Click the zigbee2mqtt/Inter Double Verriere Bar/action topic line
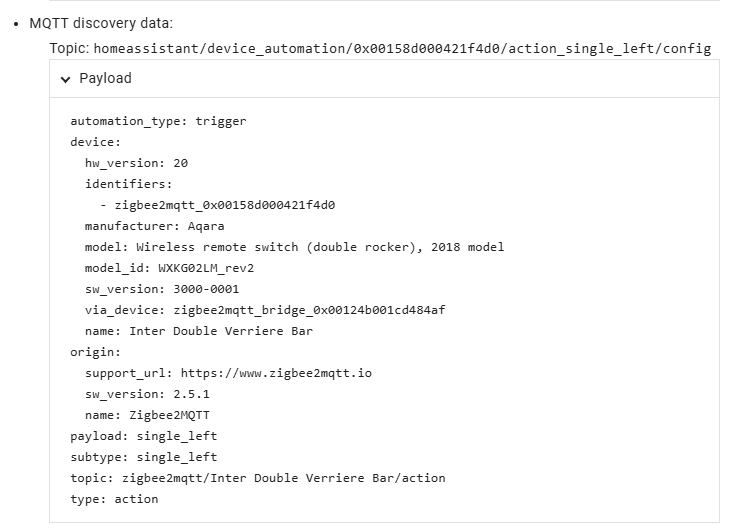This screenshot has height=532, width=735. point(258,478)
